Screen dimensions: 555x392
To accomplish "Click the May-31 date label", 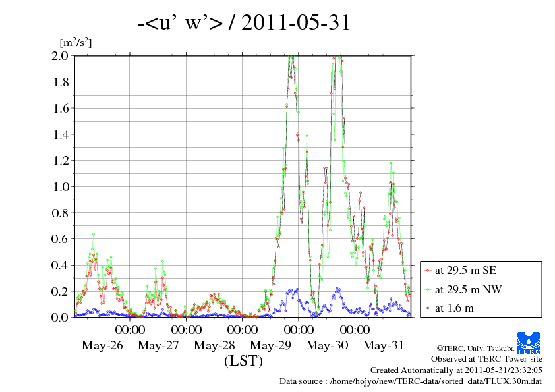I will 384,345.
